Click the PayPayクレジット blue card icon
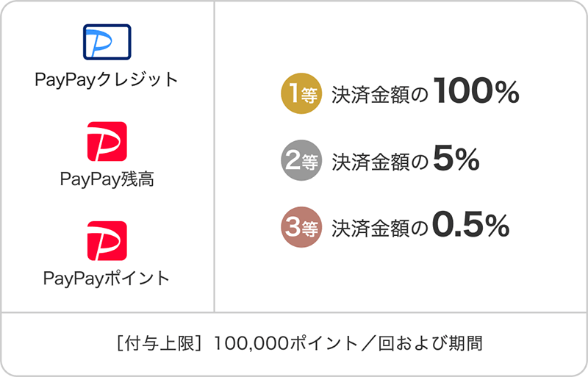This screenshot has height=377, width=588. (107, 42)
